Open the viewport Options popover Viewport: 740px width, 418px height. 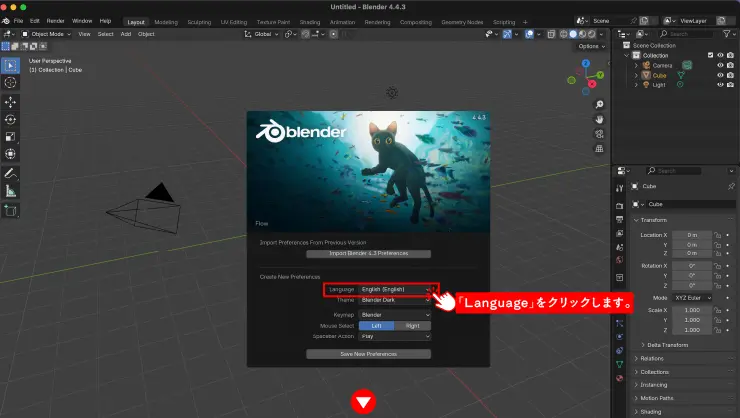click(x=591, y=46)
